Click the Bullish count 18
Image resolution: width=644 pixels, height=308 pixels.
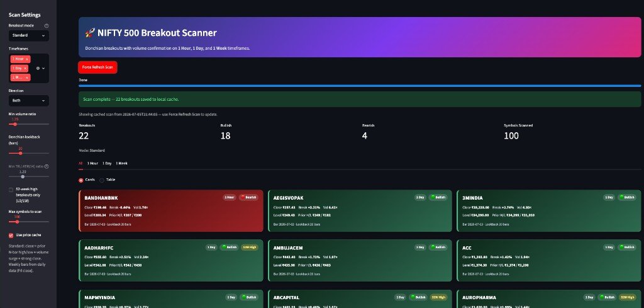[226, 135]
